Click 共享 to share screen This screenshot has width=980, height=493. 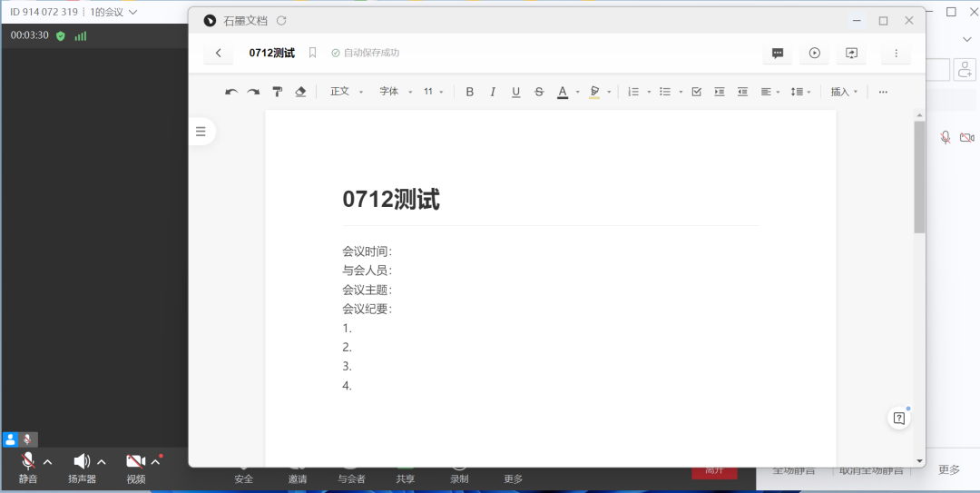click(405, 478)
